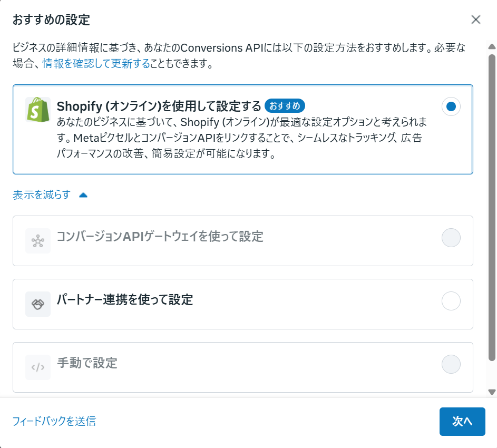The height and width of the screenshot is (448, 497).
Task: Click the vertical scrollbar thumb
Action: pyautogui.click(x=492, y=206)
